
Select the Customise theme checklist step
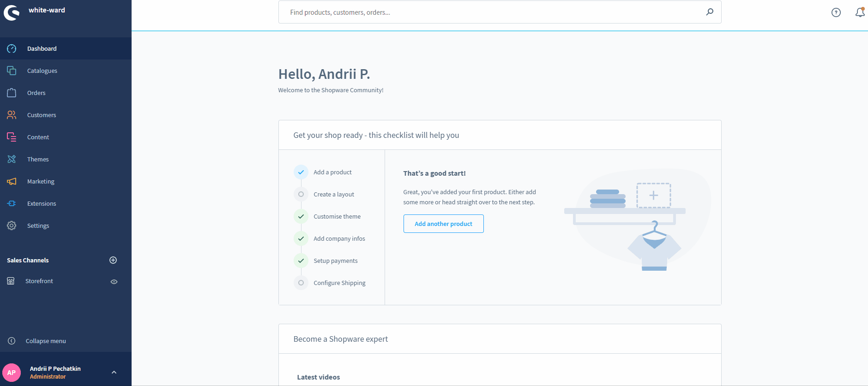[x=337, y=216]
